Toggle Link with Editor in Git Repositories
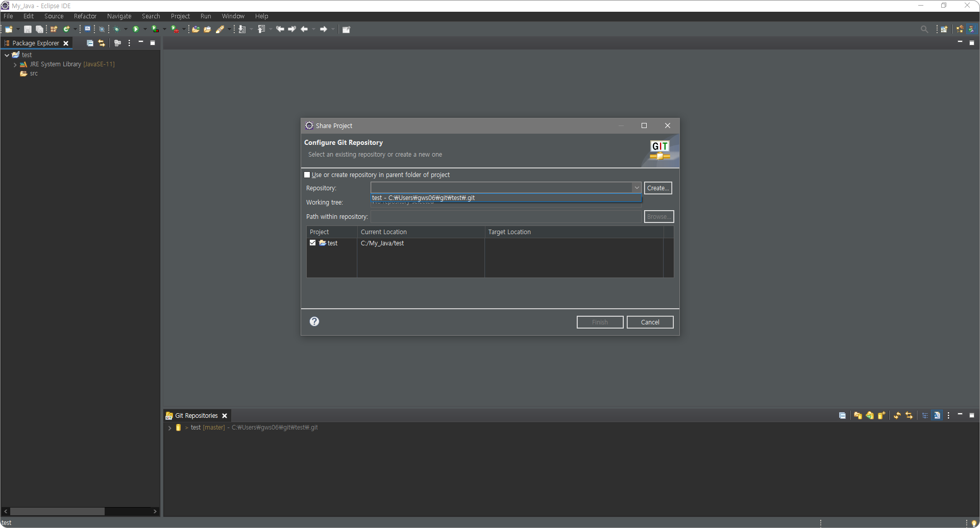This screenshot has height=528, width=980. pyautogui.click(x=909, y=416)
